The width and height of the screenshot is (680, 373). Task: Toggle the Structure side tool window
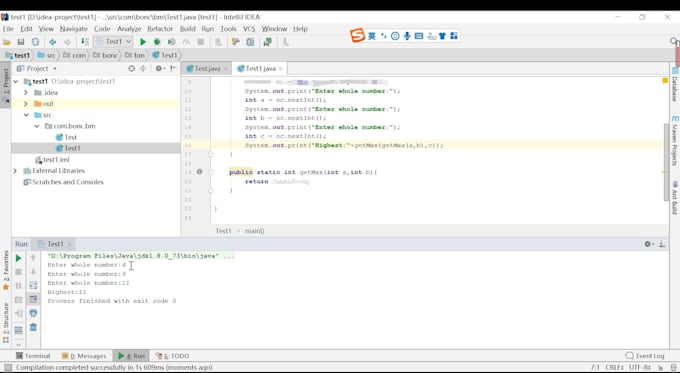(6, 323)
